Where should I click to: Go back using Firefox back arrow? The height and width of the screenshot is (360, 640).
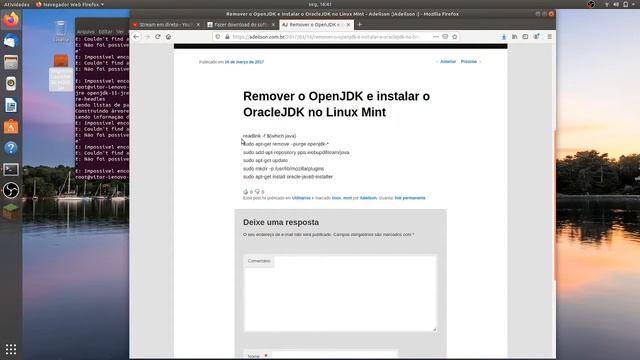click(136, 37)
